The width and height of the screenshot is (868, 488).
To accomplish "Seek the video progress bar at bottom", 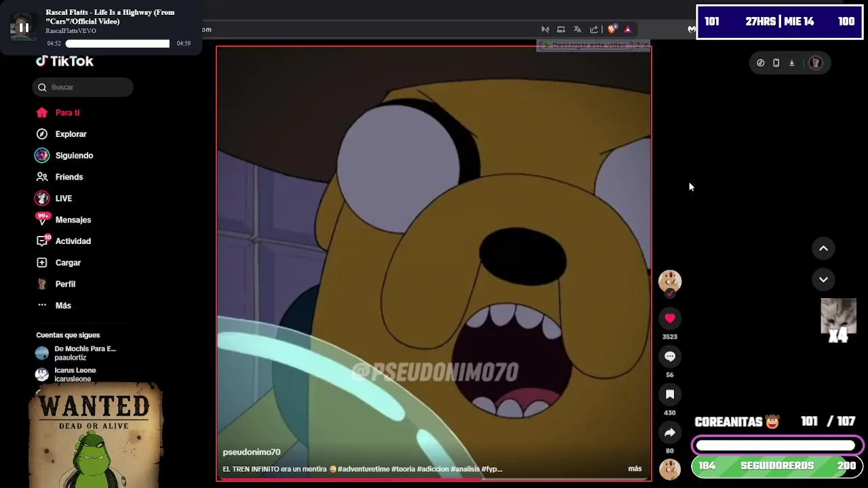I will (x=434, y=479).
